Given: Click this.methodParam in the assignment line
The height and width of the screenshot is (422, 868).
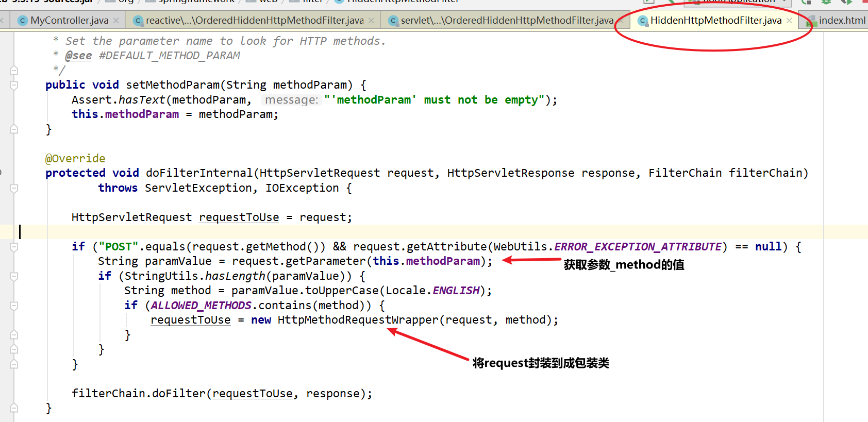Looking at the screenshot, I should [125, 114].
